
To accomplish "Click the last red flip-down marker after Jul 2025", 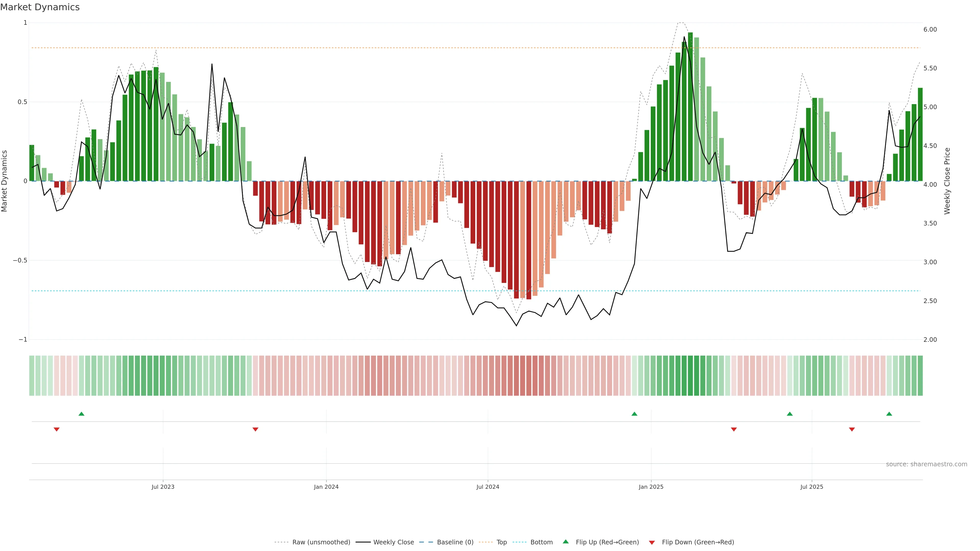I will [852, 429].
